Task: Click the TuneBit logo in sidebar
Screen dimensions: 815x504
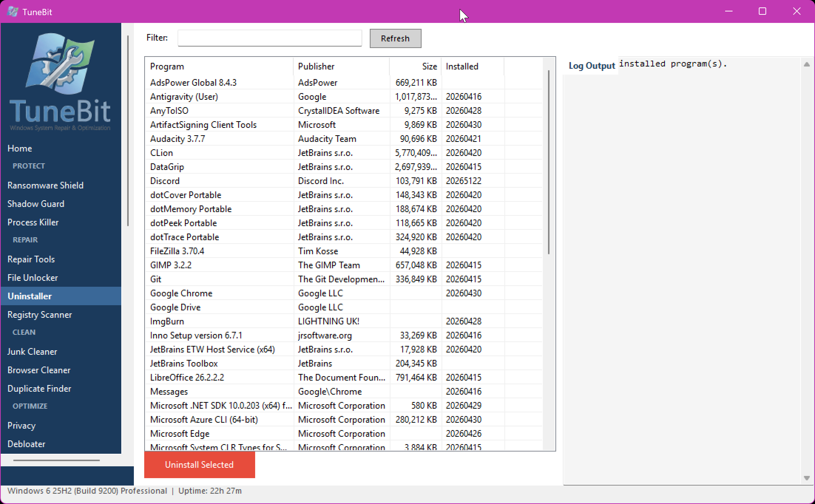Action: pos(60,82)
